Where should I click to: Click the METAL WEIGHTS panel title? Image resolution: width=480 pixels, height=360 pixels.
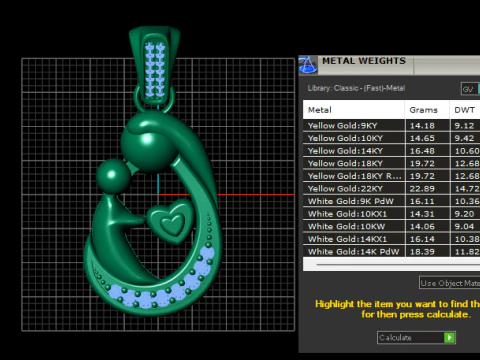click(x=364, y=61)
